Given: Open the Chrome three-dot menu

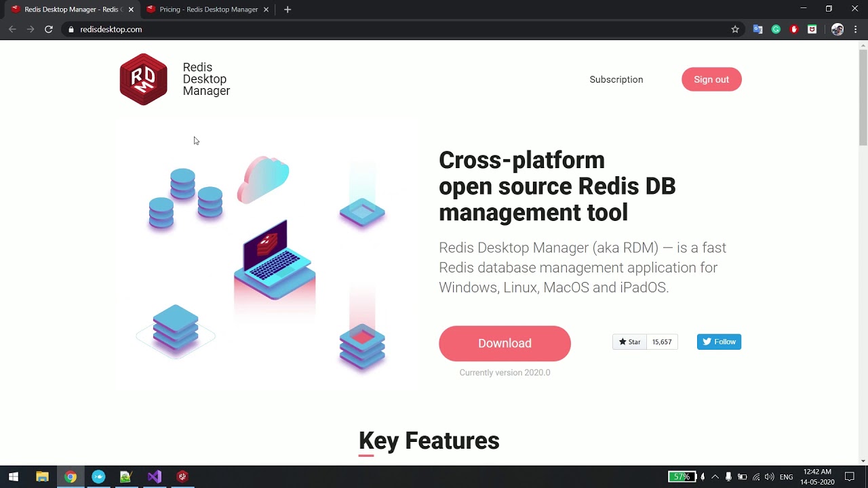Looking at the screenshot, I should click(x=856, y=29).
